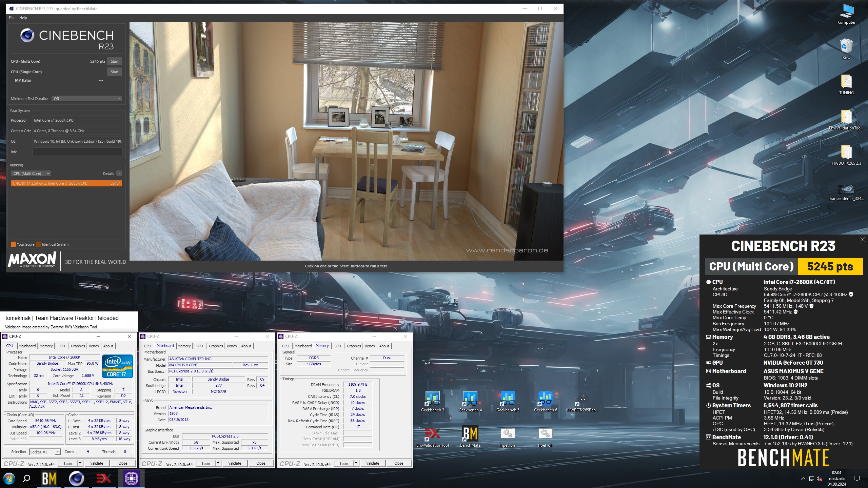
Task: Launch BenchMate desktop shortcut
Action: pyautogui.click(x=470, y=437)
